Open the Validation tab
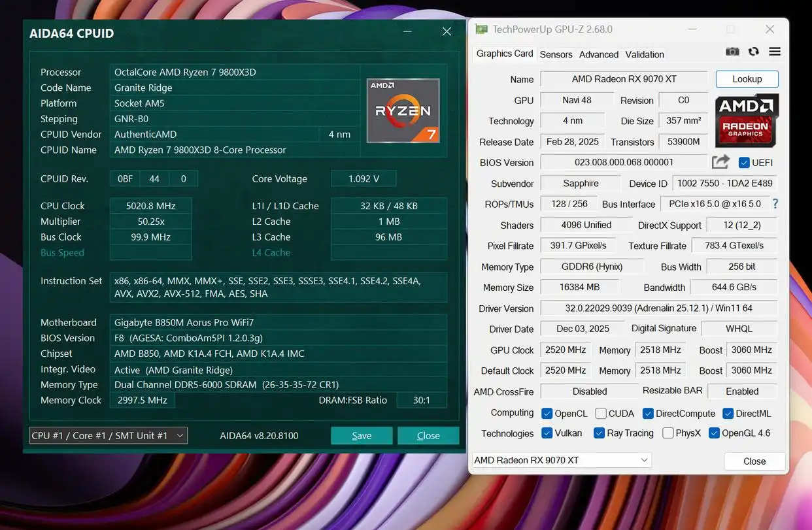This screenshot has height=530, width=812. [644, 54]
